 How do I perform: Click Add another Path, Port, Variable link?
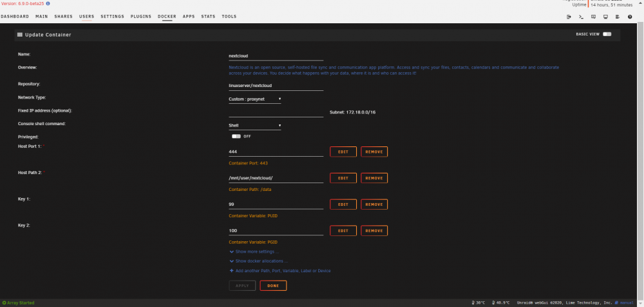coord(283,271)
